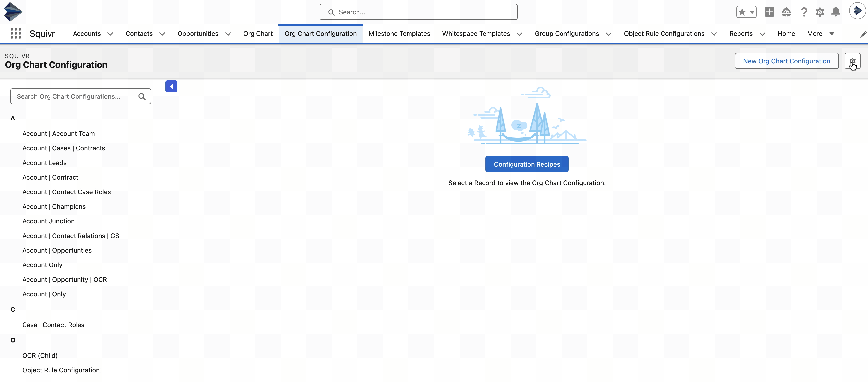This screenshot has height=382, width=868.
Task: Focus the global Search field
Action: (418, 12)
